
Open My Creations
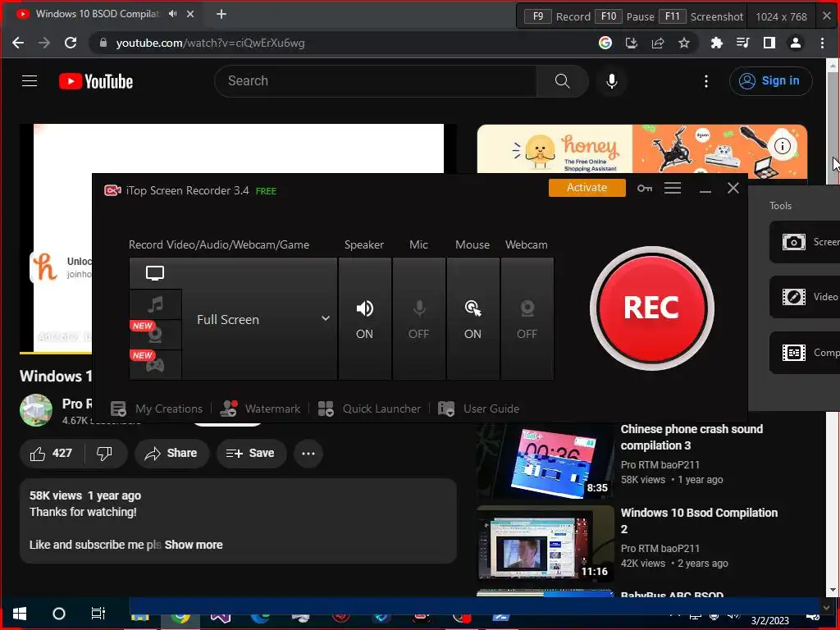coord(157,409)
